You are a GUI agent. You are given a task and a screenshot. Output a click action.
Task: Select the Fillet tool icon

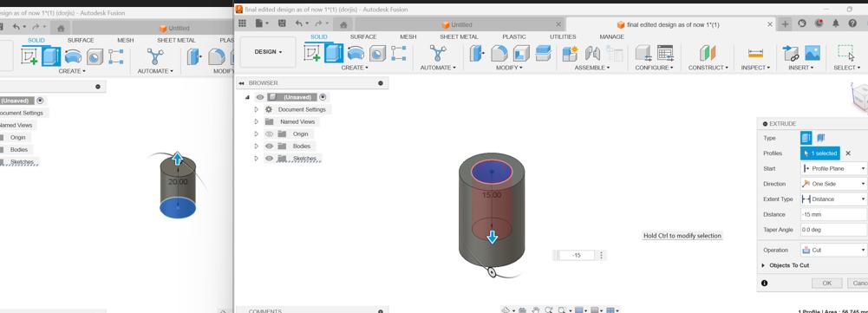tap(499, 53)
